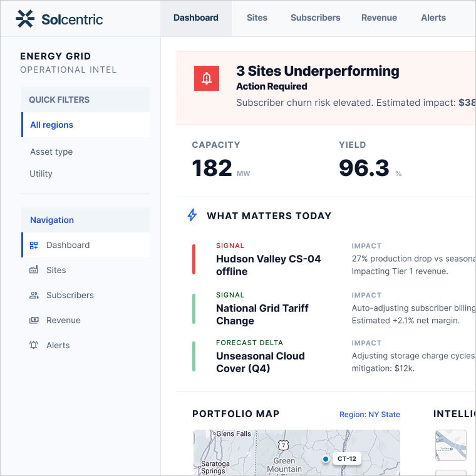The height and width of the screenshot is (476, 476).
Task: Click the red alert bell icon
Action: [x=206, y=78]
